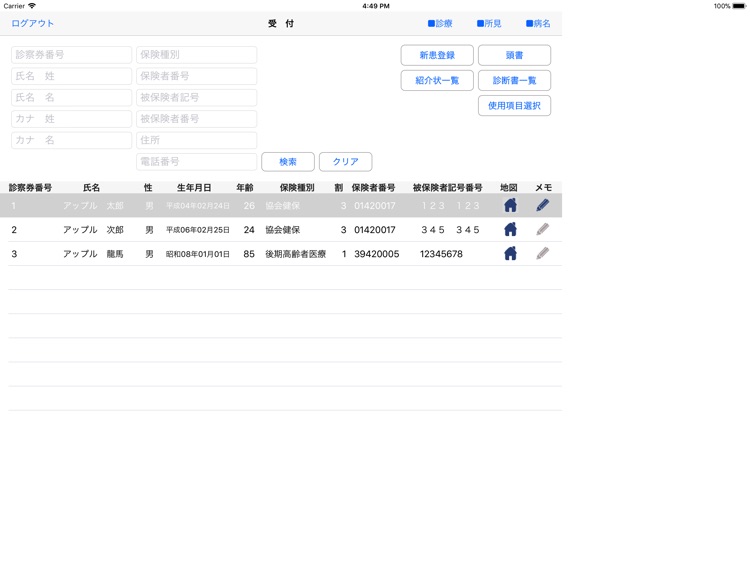Focus the 被保険者記号 input field
This screenshot has width=750, height=562.
(x=197, y=98)
